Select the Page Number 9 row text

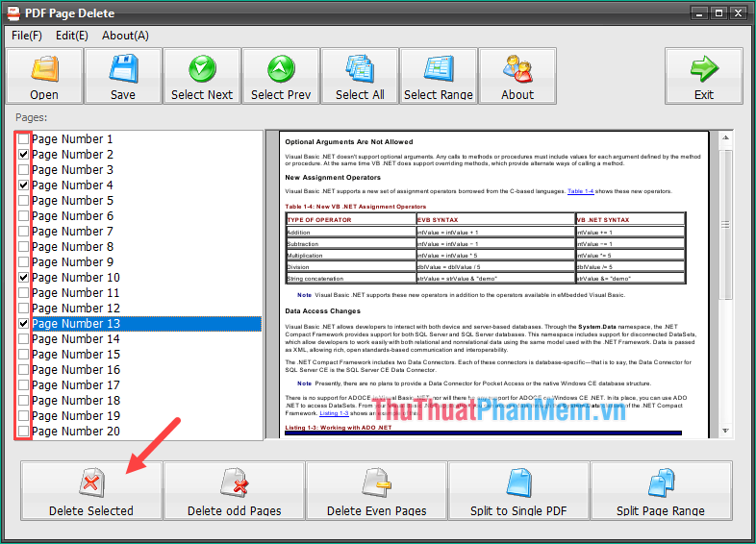tap(72, 262)
